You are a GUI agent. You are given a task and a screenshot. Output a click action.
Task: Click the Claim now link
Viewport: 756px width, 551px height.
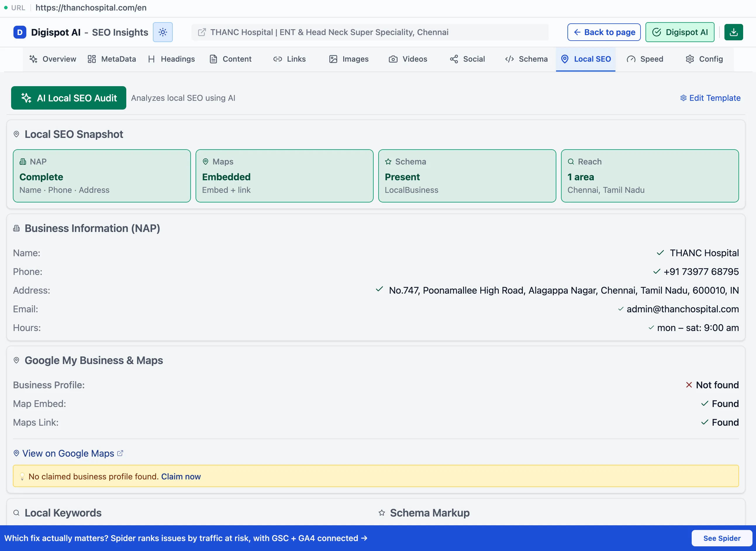181,476
